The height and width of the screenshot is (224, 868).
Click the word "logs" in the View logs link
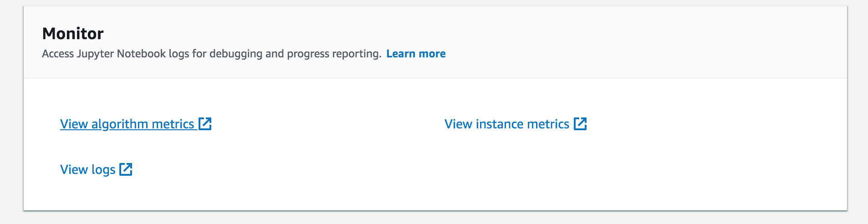pos(103,170)
